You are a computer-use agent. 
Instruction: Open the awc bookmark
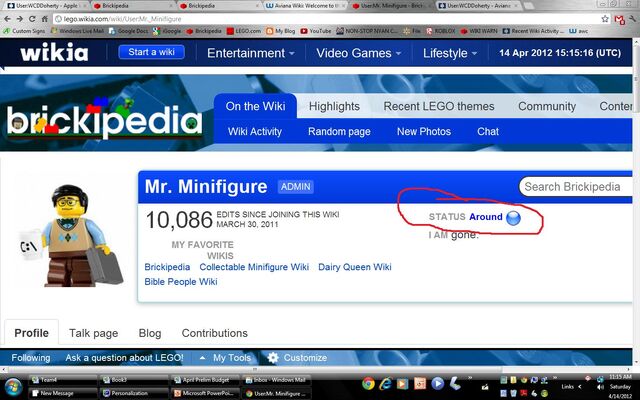tap(579, 31)
